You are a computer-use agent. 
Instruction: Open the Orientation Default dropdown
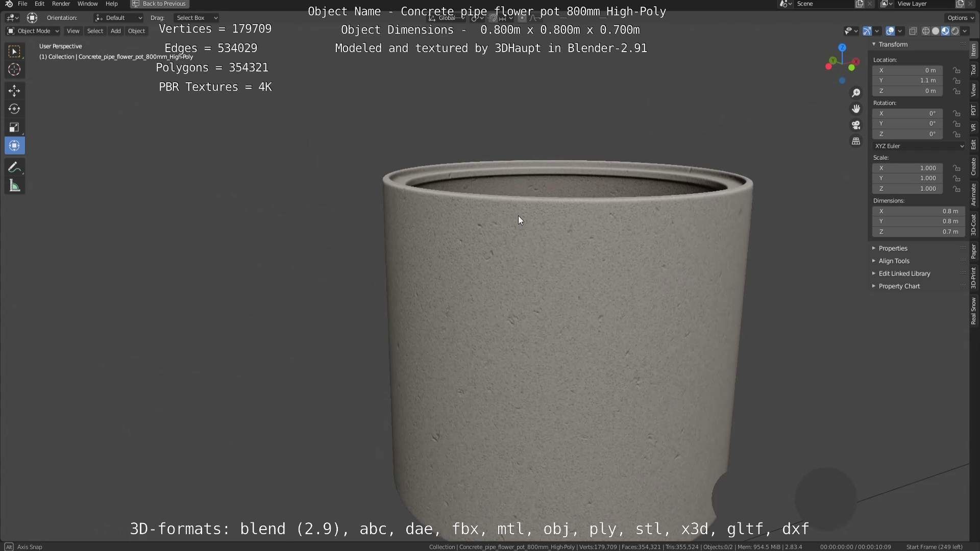[x=118, y=18]
